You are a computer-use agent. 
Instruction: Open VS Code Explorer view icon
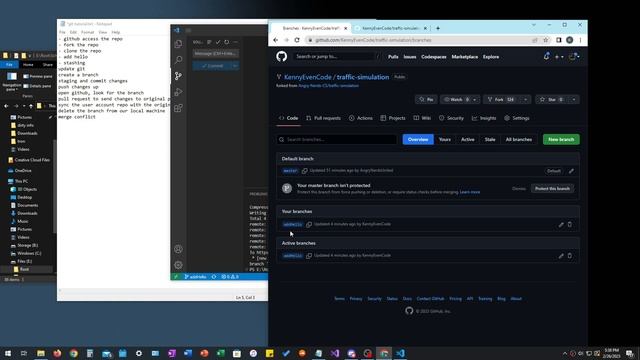[178, 44]
